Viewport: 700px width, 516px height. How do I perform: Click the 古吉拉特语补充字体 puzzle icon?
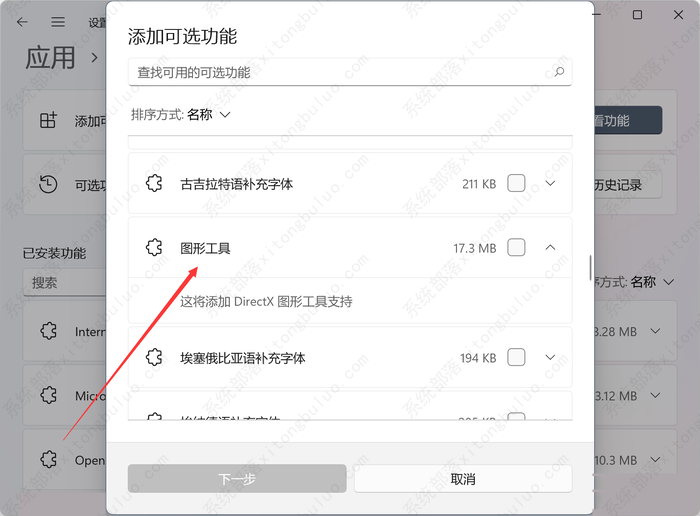154,183
